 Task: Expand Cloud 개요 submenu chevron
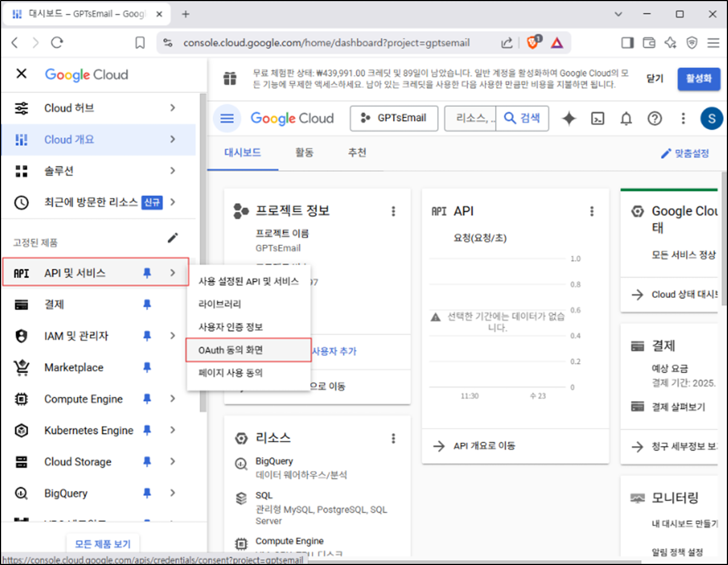point(172,139)
